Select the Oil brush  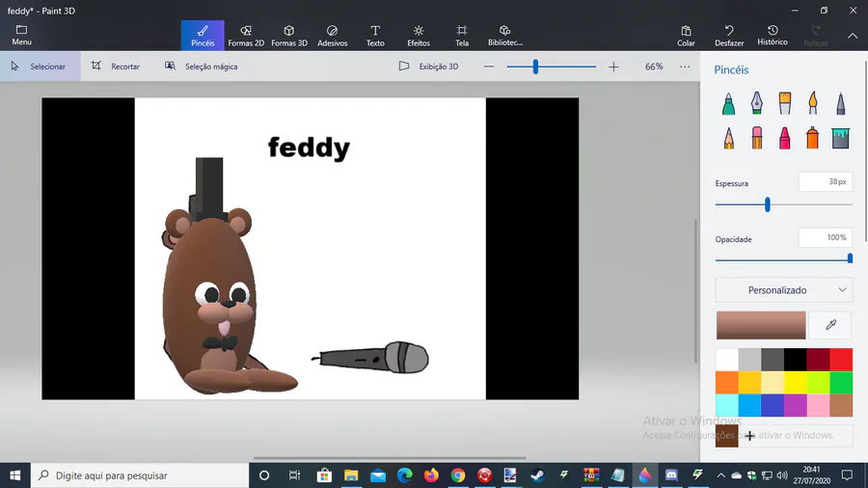click(784, 103)
